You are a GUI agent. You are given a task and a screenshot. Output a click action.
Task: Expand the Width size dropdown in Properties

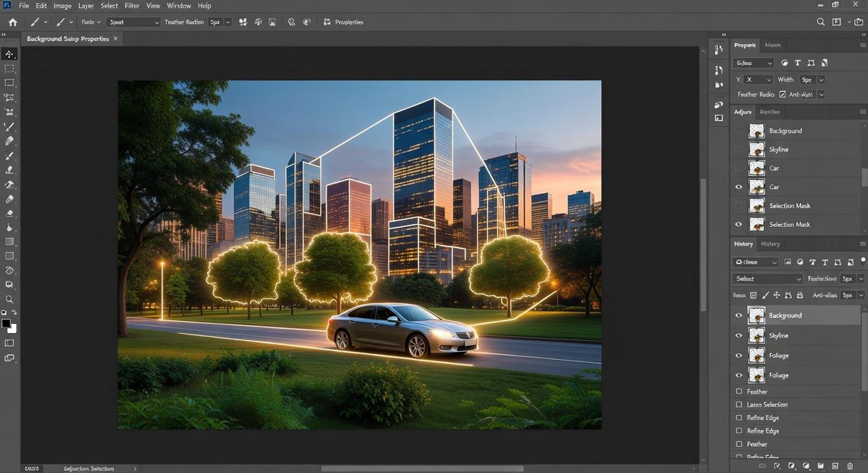point(820,79)
